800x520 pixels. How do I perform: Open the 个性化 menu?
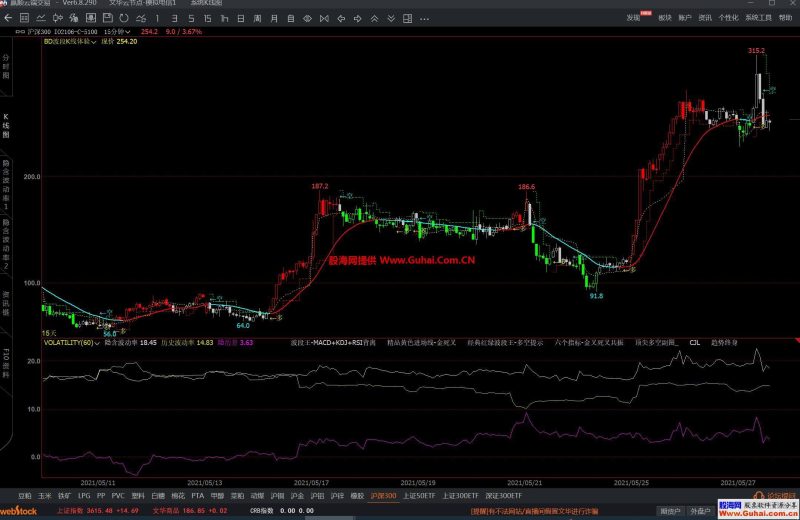(x=728, y=18)
